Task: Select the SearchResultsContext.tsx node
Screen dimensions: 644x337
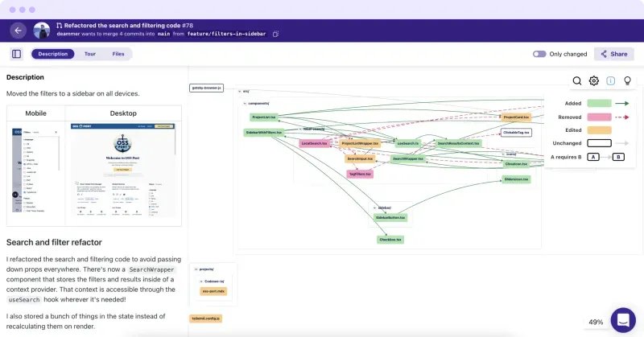Action: (x=458, y=143)
